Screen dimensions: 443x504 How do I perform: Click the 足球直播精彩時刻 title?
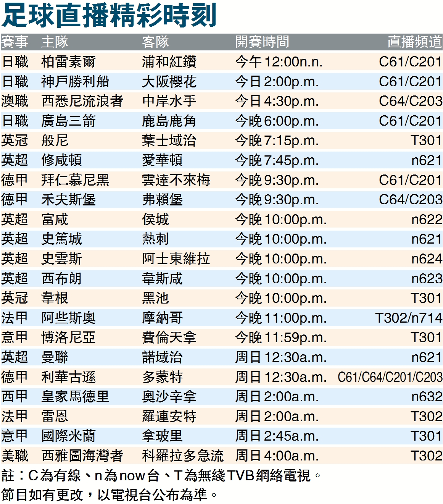(x=109, y=15)
